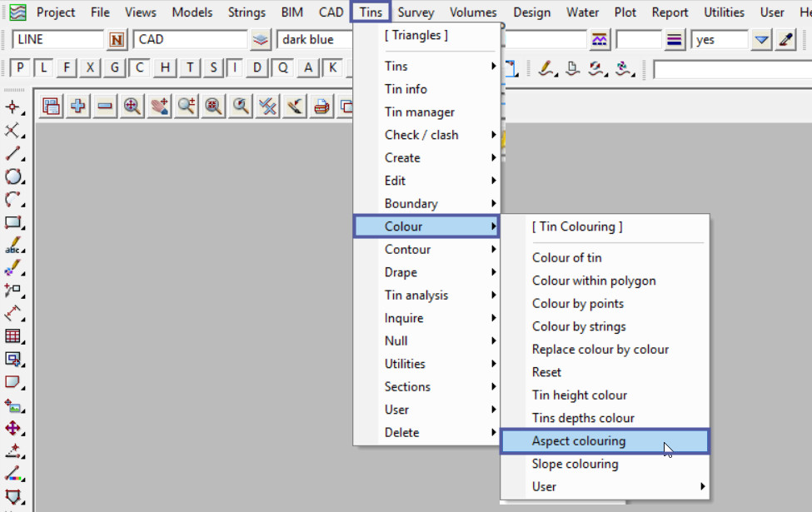Select the pan hand tool
Screen dimensions: 812x512
[x=159, y=106]
